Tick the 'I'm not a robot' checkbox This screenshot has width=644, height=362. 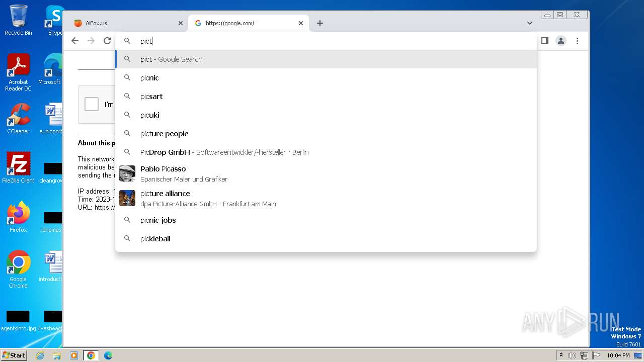92,104
